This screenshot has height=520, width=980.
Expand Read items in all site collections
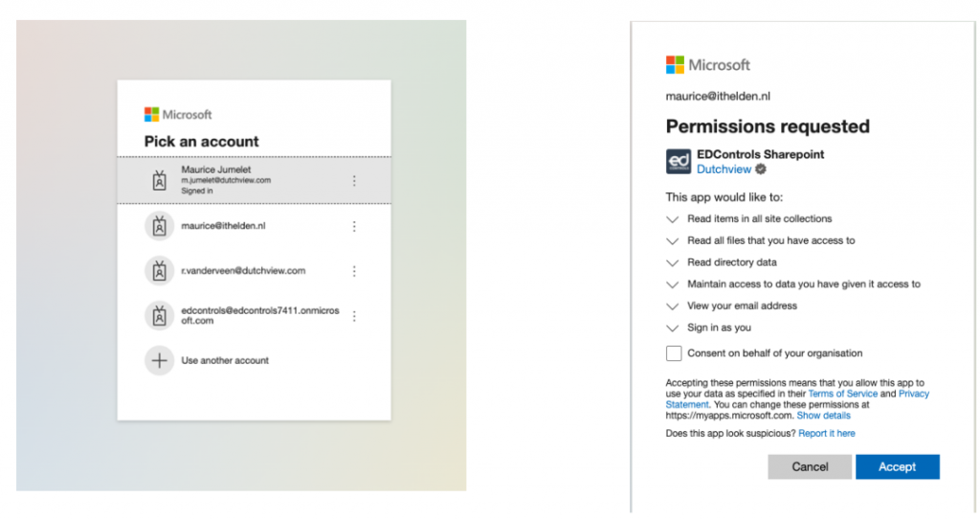(672, 219)
